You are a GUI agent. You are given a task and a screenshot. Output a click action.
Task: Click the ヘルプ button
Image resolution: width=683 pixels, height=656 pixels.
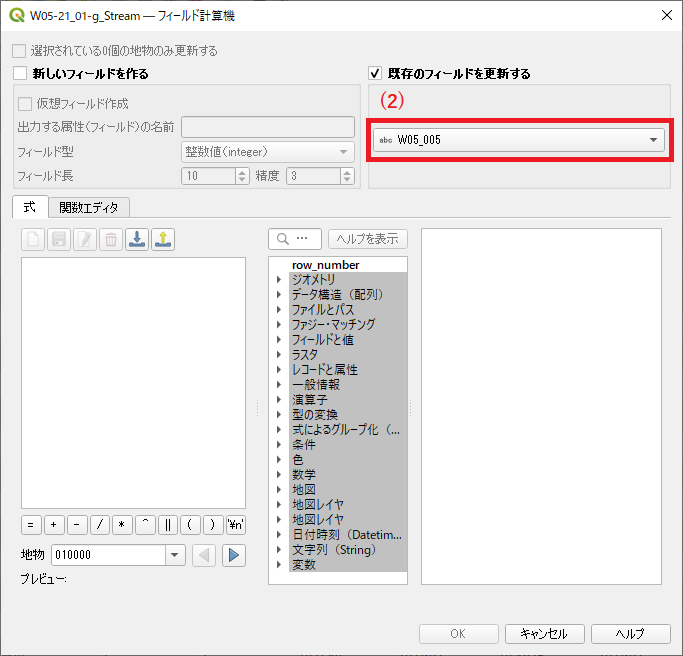tap(630, 634)
